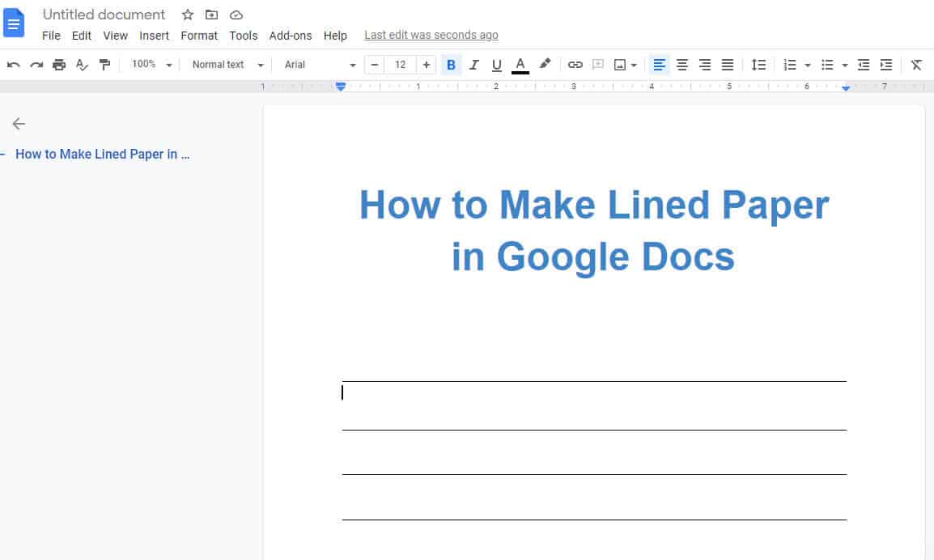This screenshot has width=934, height=560.
Task: Expand the zoom level dropdown
Action: tap(150, 65)
